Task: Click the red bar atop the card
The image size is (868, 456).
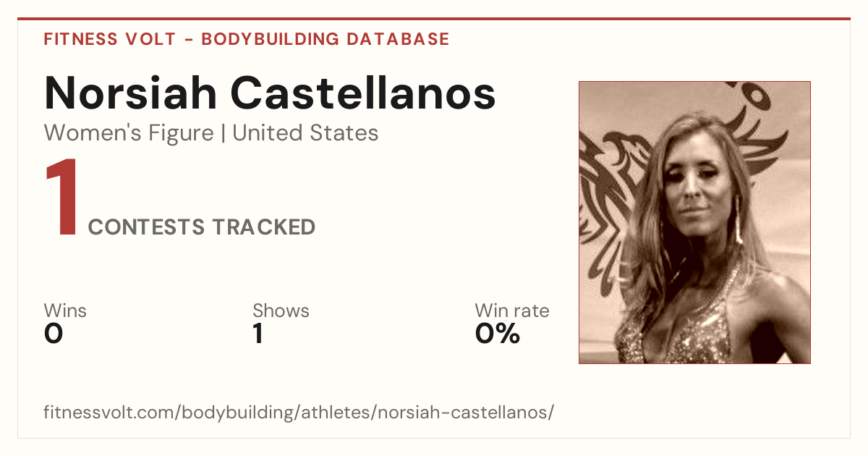Action: [434, 19]
